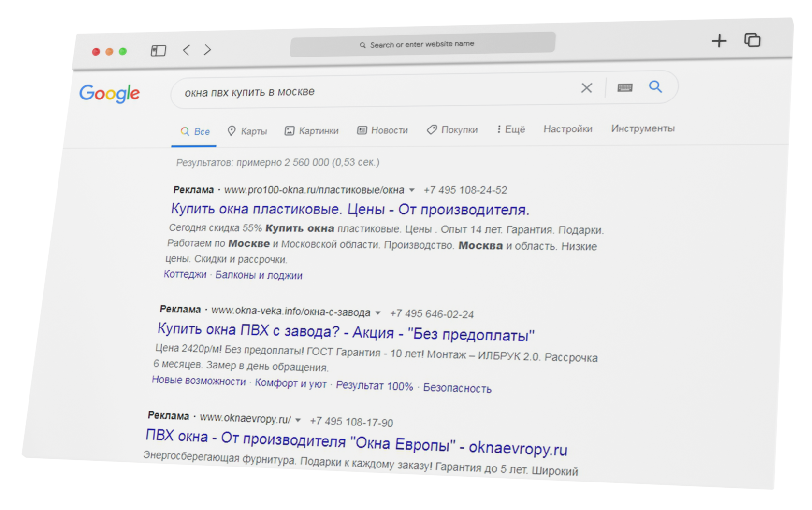812x510 pixels.
Task: Clear the search query with X
Action: click(587, 88)
